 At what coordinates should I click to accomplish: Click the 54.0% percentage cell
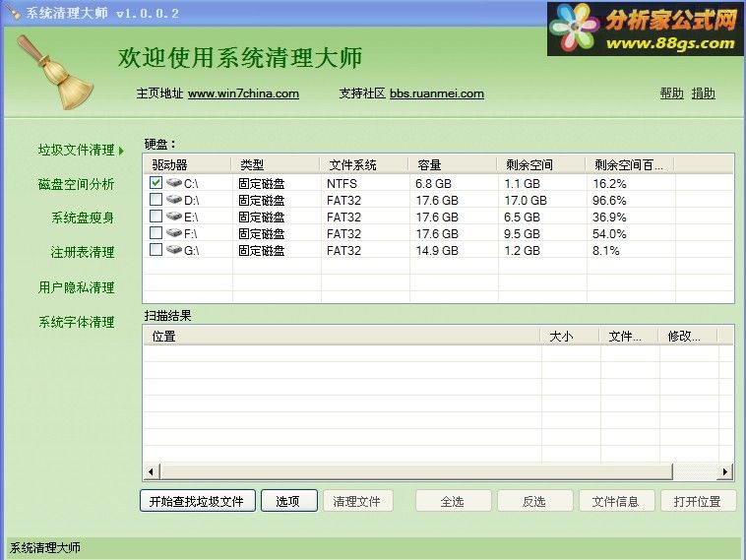609,233
